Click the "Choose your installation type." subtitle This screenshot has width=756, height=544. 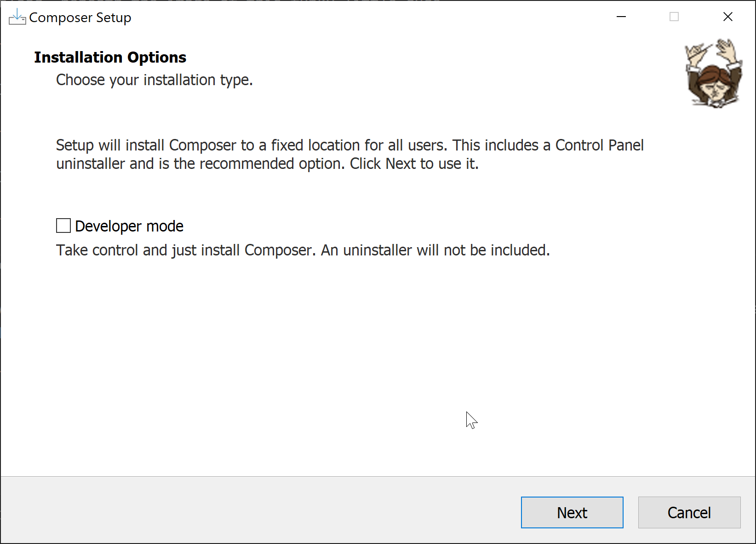(155, 80)
